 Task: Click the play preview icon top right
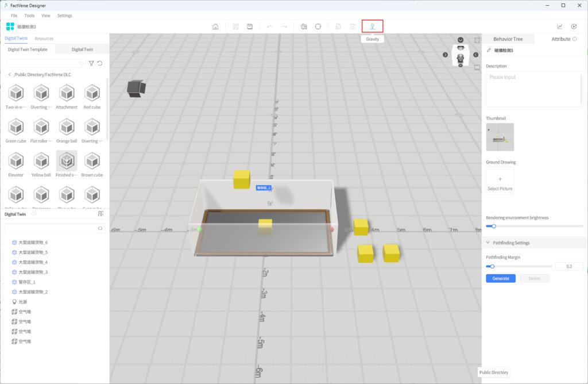pos(574,26)
